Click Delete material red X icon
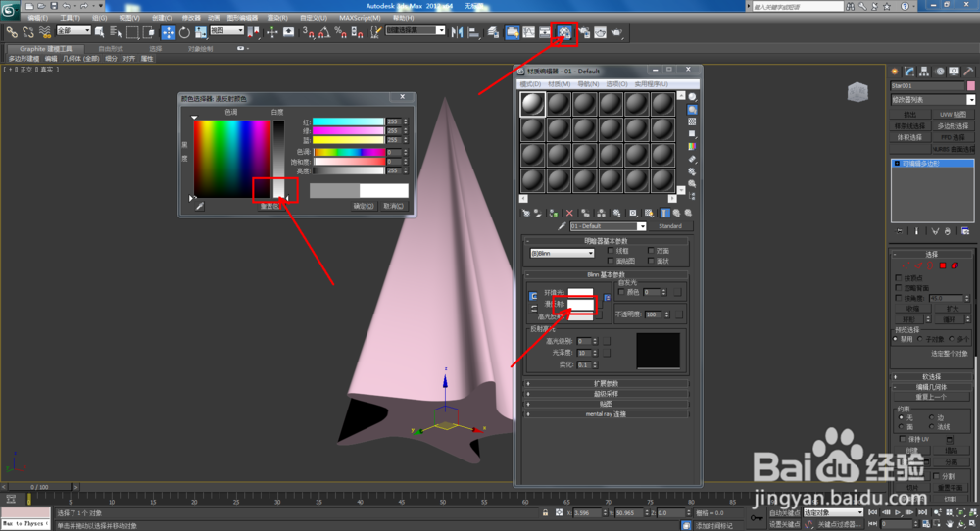The height and width of the screenshot is (531, 980). 569,213
